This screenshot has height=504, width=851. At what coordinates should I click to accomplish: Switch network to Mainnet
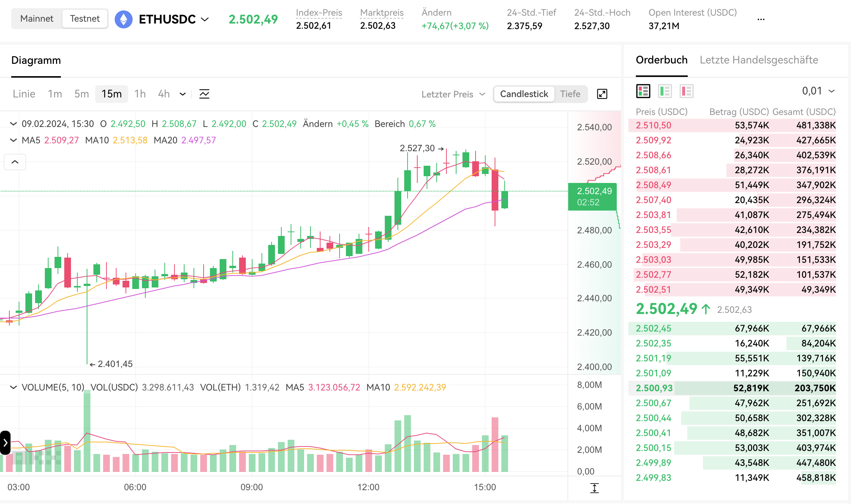click(x=37, y=19)
